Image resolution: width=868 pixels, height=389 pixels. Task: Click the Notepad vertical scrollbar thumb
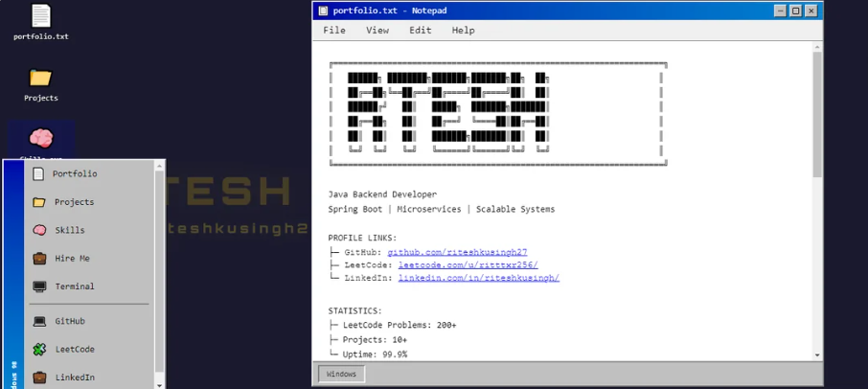pos(817,115)
